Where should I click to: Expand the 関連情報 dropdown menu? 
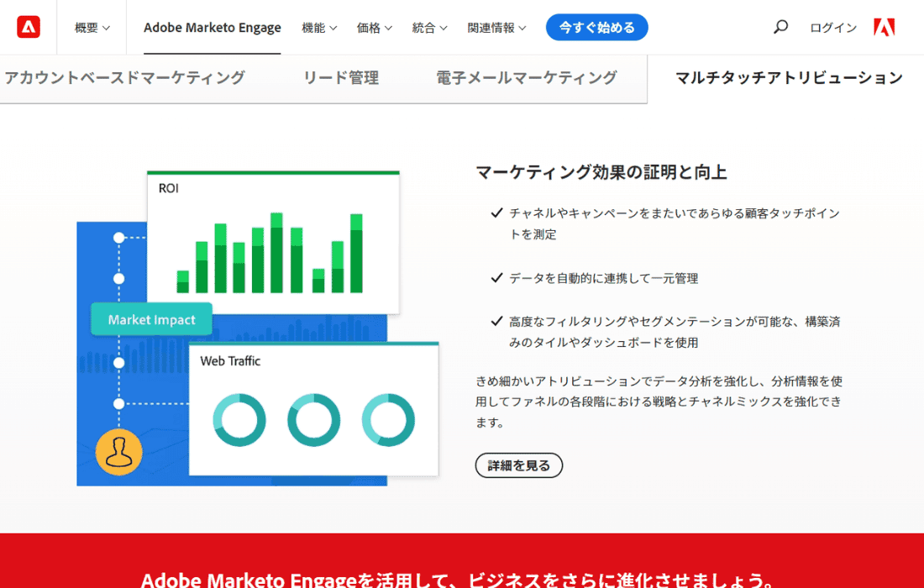(x=496, y=28)
